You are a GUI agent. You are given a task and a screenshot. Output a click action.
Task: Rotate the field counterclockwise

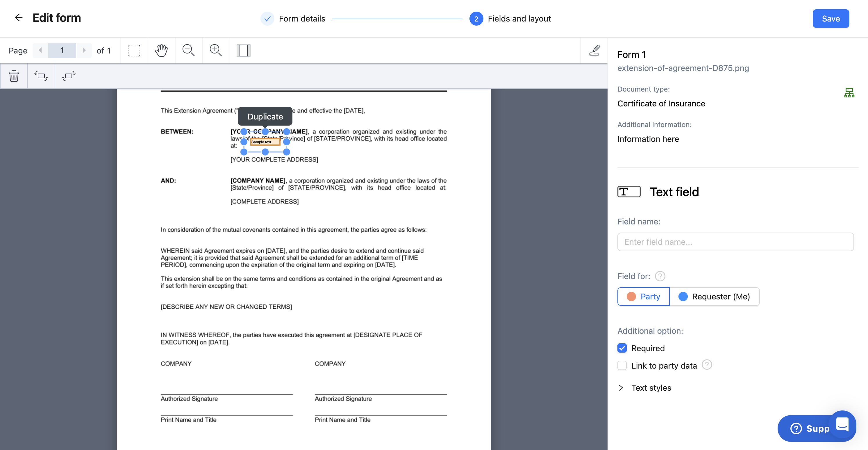coord(41,76)
